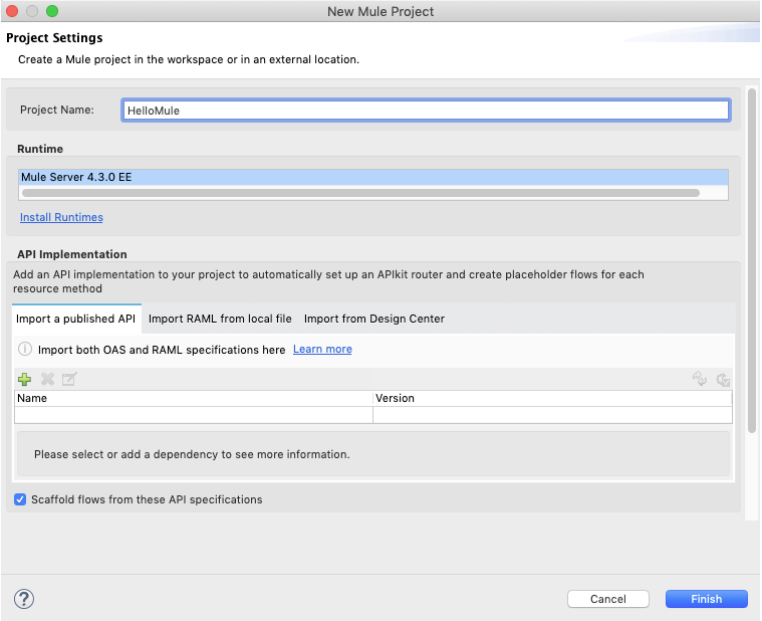This screenshot has width=762, height=621.
Task: Follow the Learn more link
Action: (x=322, y=349)
